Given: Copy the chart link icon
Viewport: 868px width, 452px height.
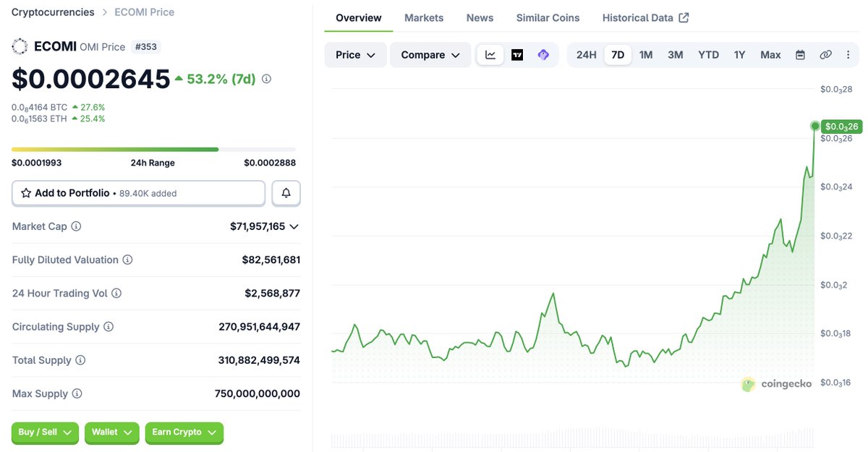Looking at the screenshot, I should tap(825, 55).
